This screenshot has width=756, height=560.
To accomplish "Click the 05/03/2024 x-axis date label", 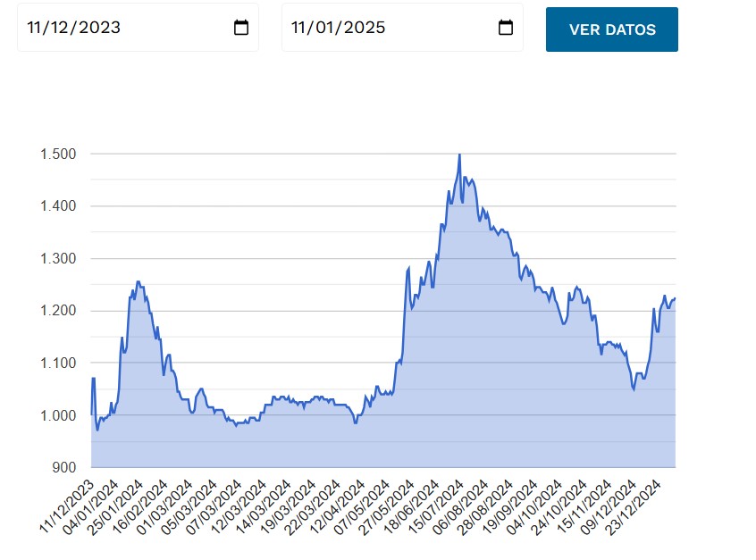I will coord(190,506).
